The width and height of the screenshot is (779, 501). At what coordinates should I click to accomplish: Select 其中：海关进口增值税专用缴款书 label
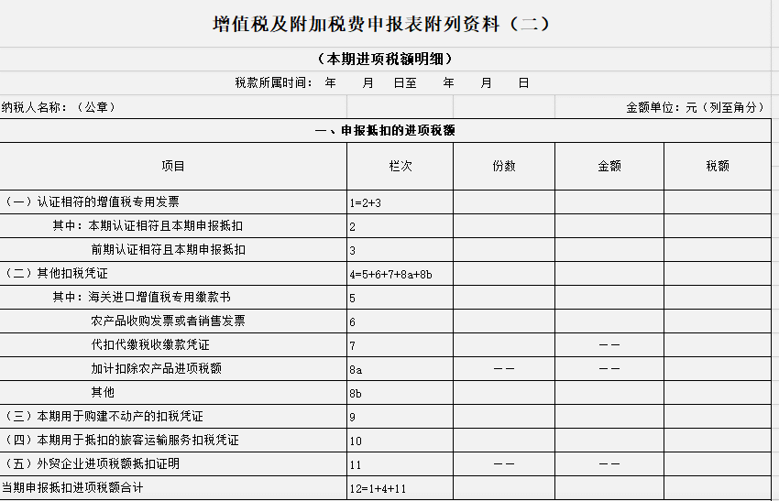click(x=142, y=297)
